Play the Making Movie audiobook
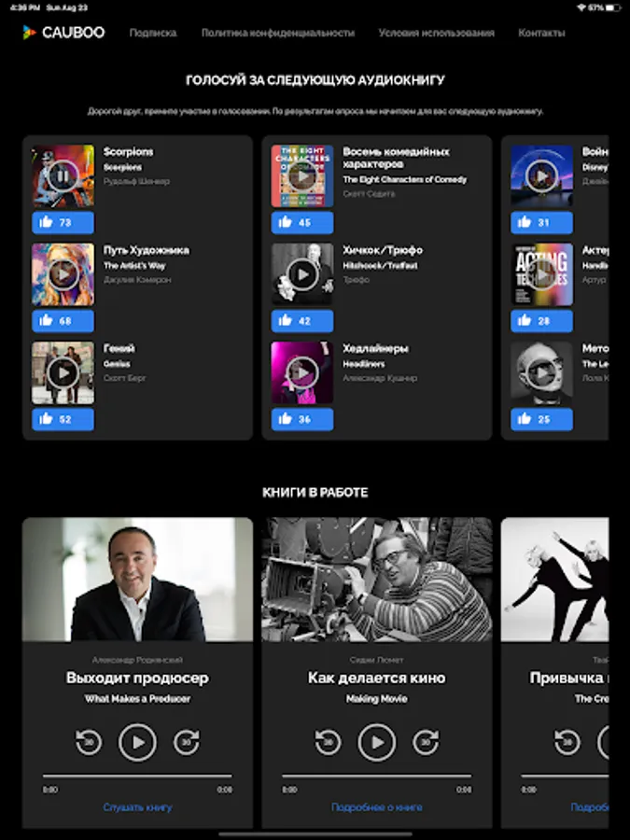630x840 pixels. pyautogui.click(x=377, y=743)
